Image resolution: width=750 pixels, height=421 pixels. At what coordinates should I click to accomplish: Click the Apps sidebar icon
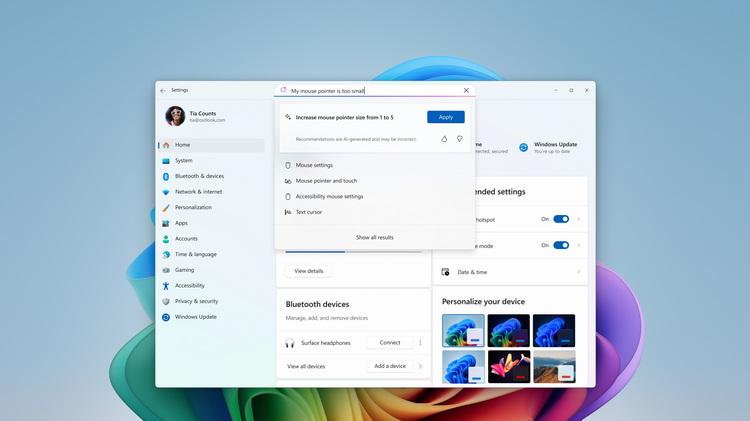coord(166,223)
